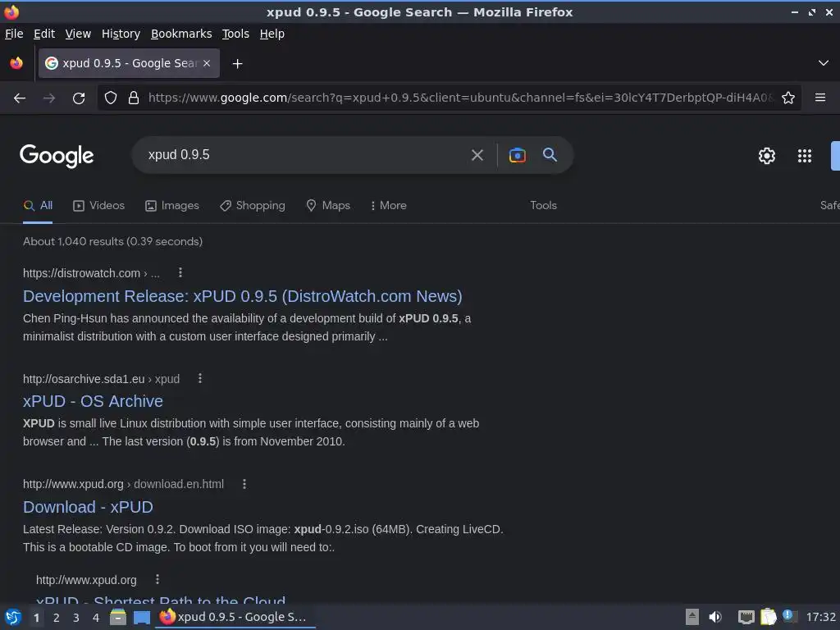Expand the More search filters menu
The image size is (840, 630).
388,206
